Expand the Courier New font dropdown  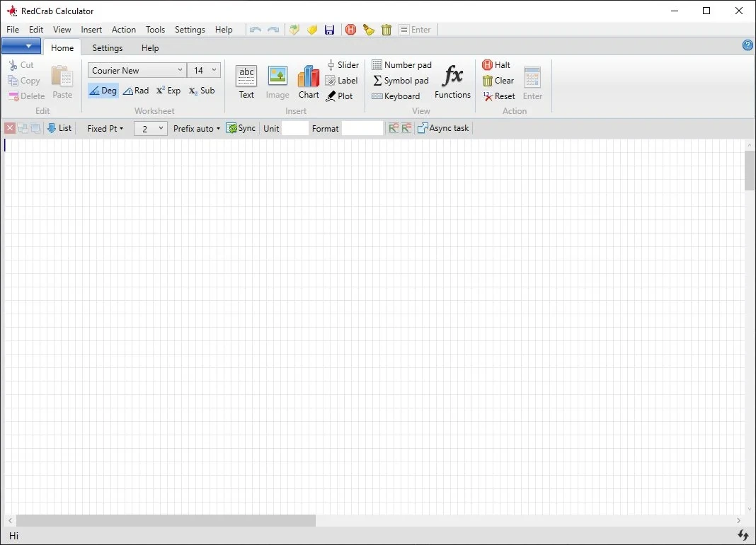180,70
